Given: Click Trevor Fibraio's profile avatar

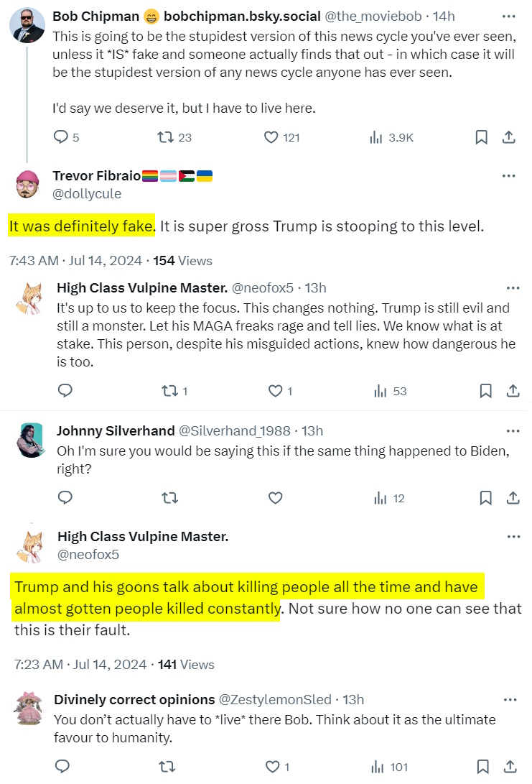Looking at the screenshot, I should point(29,185).
